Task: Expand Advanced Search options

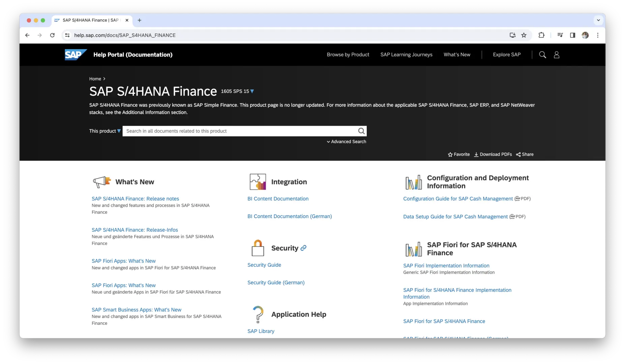Action: [x=346, y=142]
